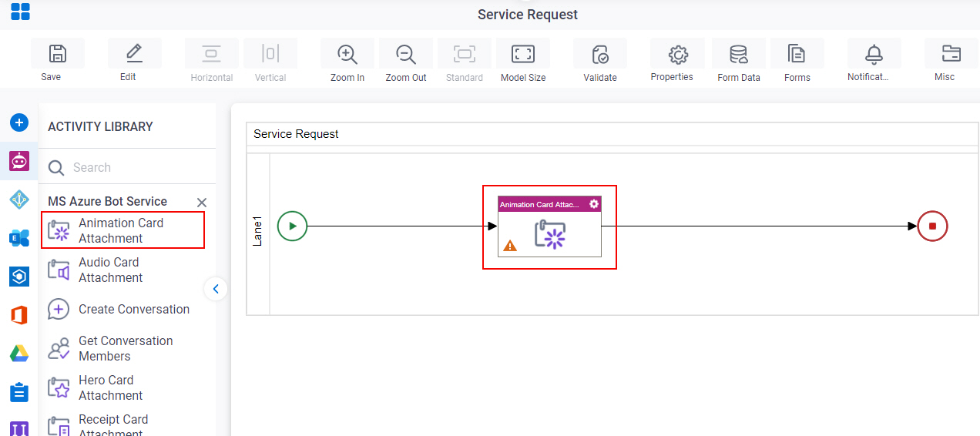This screenshot has width=980, height=436.
Task: Click the Horizontal alignment toolbar icon
Action: point(211,53)
